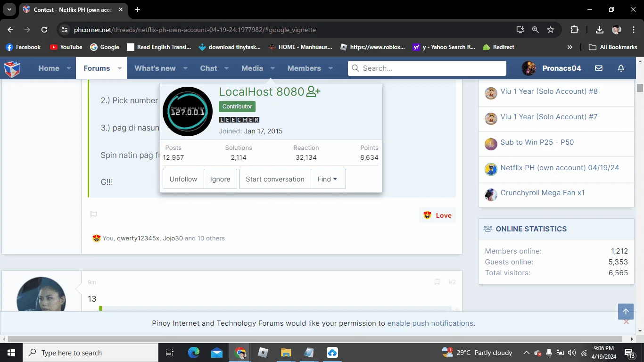Open the Chat nav tab
This screenshot has width=644, height=362.
(x=208, y=68)
